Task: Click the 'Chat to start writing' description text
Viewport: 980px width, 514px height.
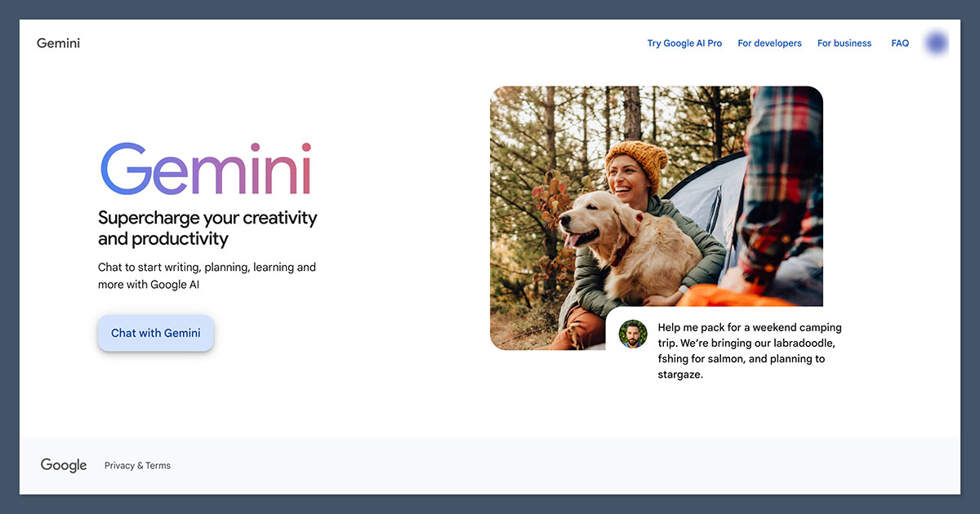Action: point(207,276)
